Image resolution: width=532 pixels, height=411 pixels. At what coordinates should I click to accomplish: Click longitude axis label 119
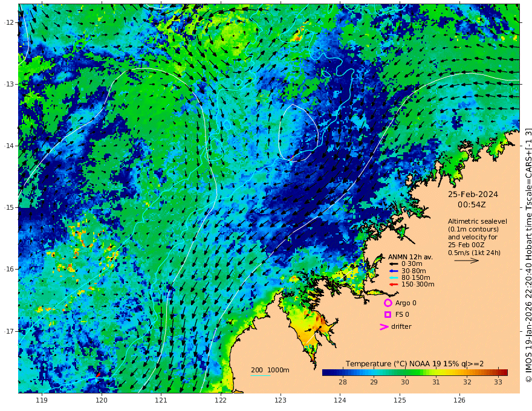tap(42, 400)
